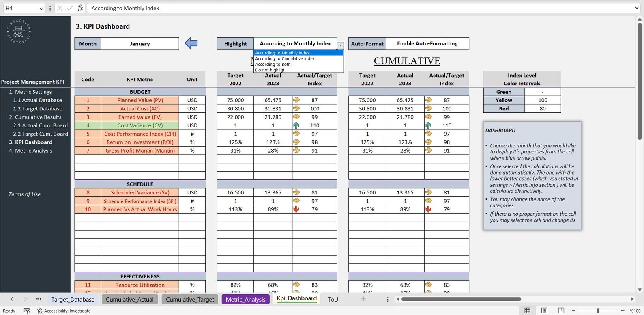Open Insert Function with the fx icon
Viewport: 644px width, 315px height.
coord(80,8)
